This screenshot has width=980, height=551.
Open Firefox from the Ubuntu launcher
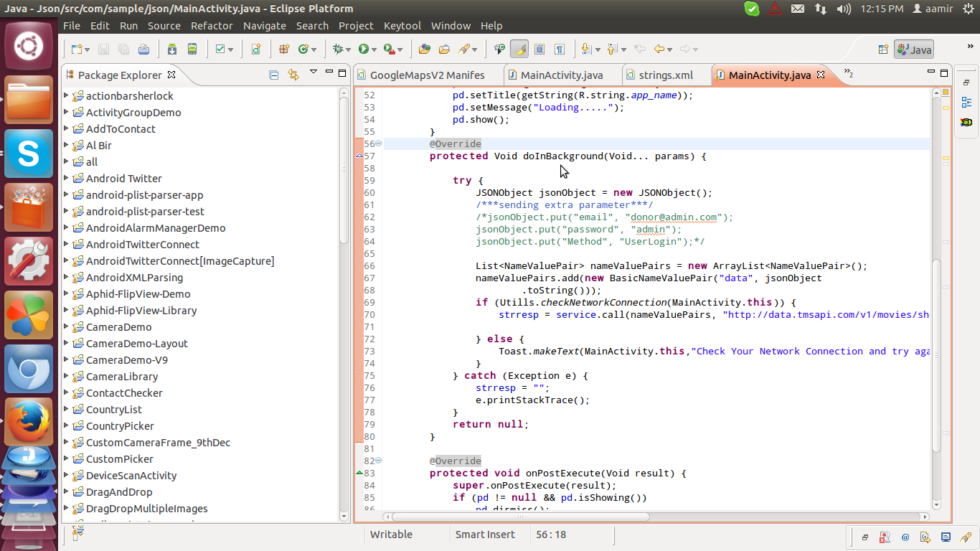coord(29,422)
